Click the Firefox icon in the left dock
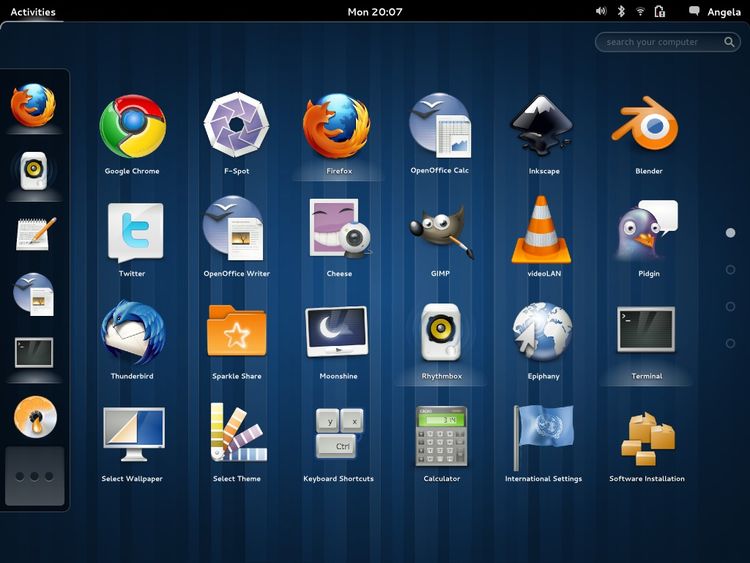 point(34,105)
